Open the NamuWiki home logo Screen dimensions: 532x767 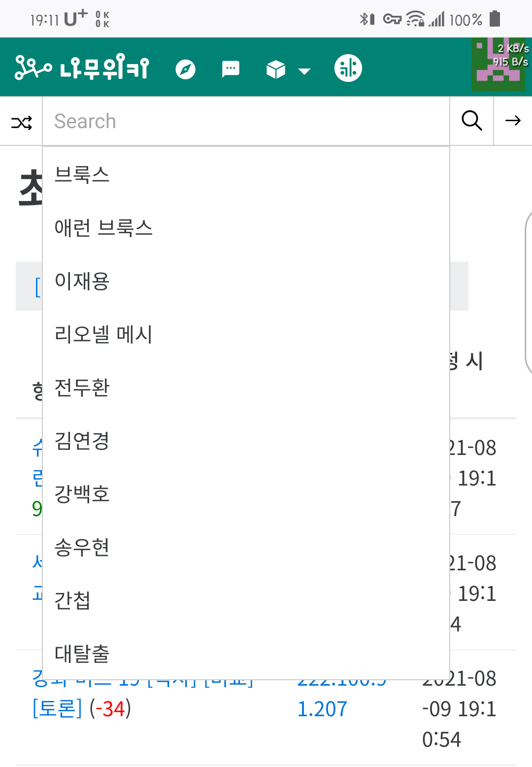click(82, 68)
